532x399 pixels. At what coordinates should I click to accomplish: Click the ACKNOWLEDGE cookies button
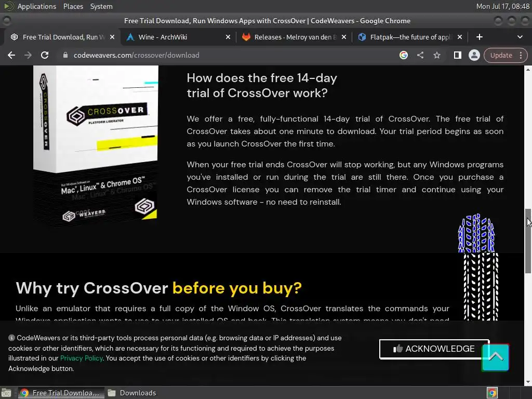pyautogui.click(x=434, y=349)
